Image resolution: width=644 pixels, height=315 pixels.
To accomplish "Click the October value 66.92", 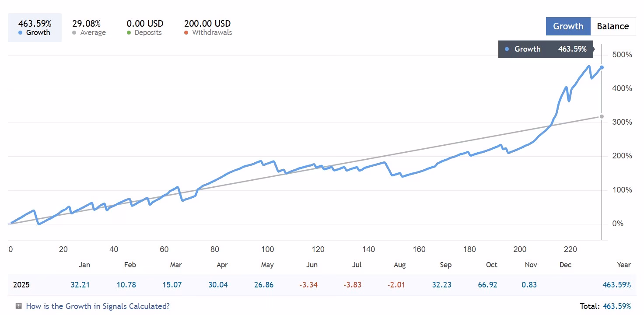I will point(488,285).
